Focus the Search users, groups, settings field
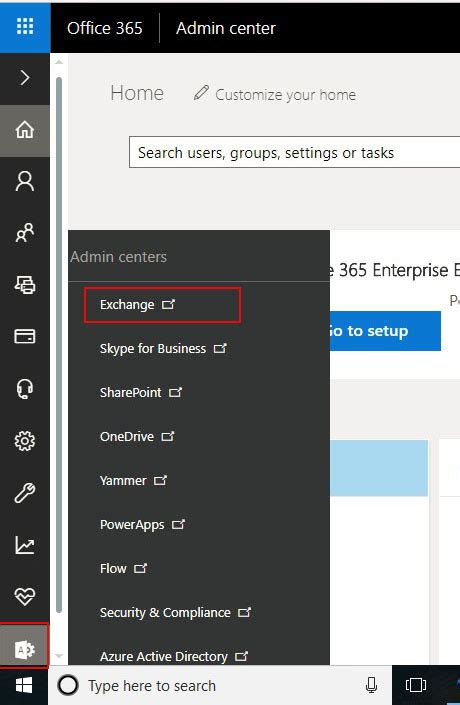Screen dimensions: 460x705 click(295, 152)
